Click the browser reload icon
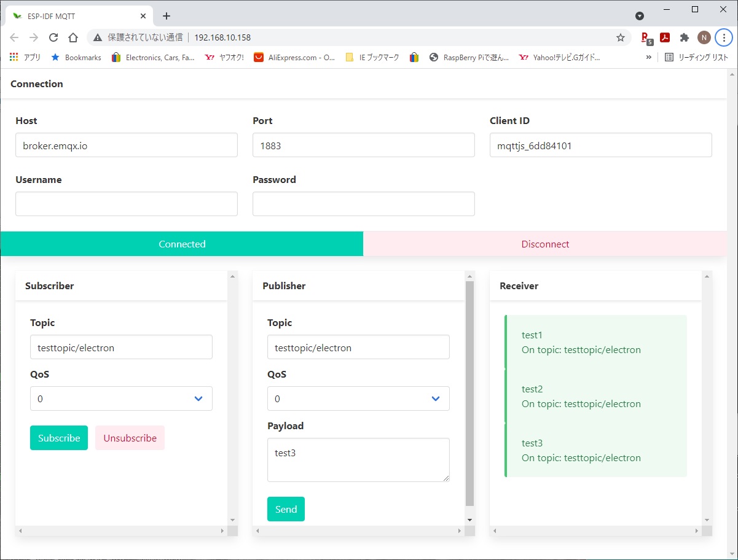This screenshot has width=738, height=560. click(x=53, y=37)
